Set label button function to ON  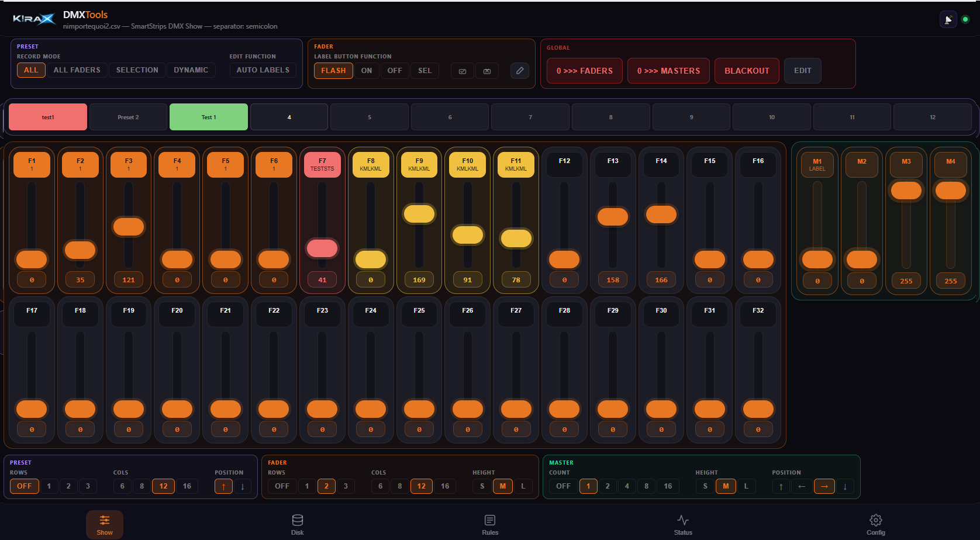367,71
